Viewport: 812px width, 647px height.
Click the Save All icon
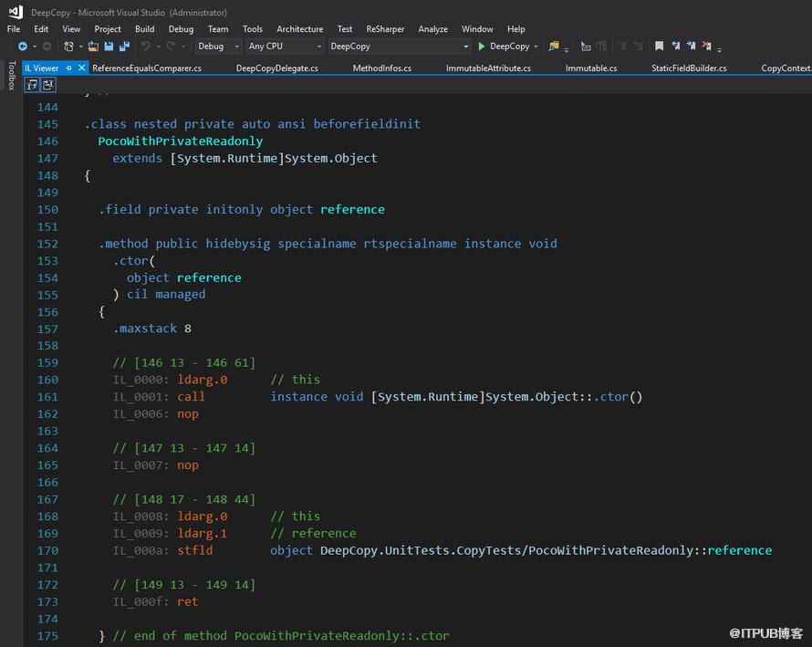(124, 47)
